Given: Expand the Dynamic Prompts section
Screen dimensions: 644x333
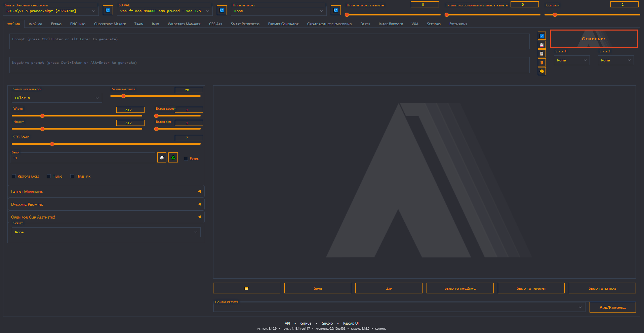Looking at the screenshot, I should 106,204.
